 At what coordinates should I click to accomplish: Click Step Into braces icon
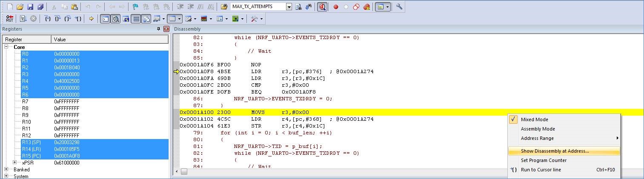tap(48, 19)
